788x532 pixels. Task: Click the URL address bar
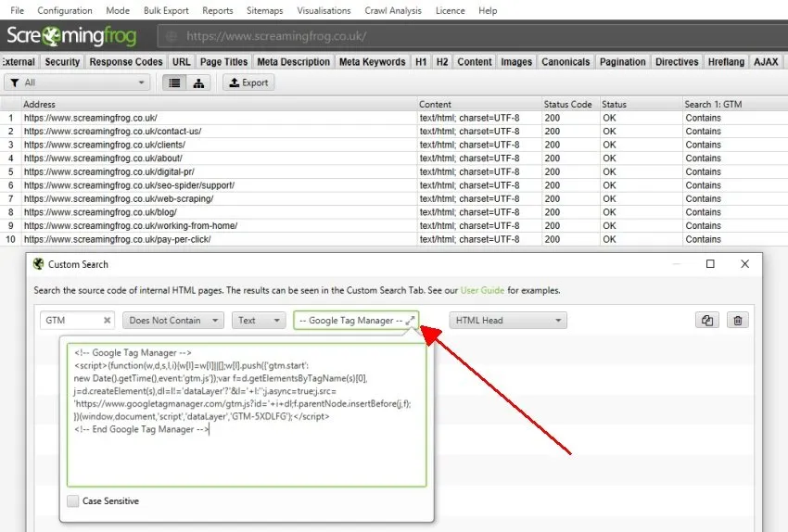pos(473,36)
